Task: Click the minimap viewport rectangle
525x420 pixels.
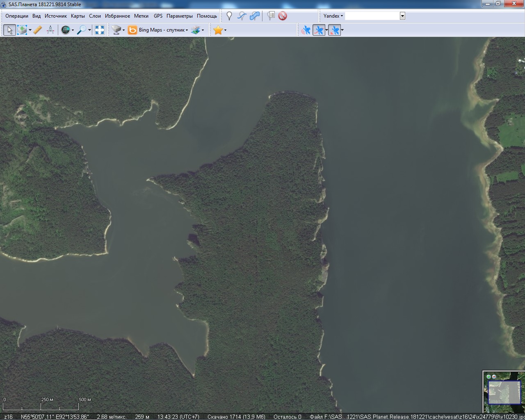Action: 504,392
